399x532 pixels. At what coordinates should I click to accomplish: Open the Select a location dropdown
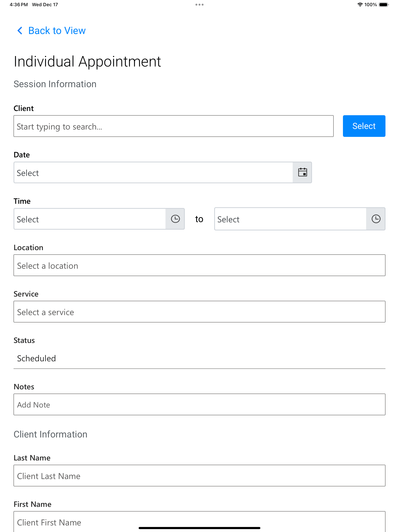tap(199, 265)
